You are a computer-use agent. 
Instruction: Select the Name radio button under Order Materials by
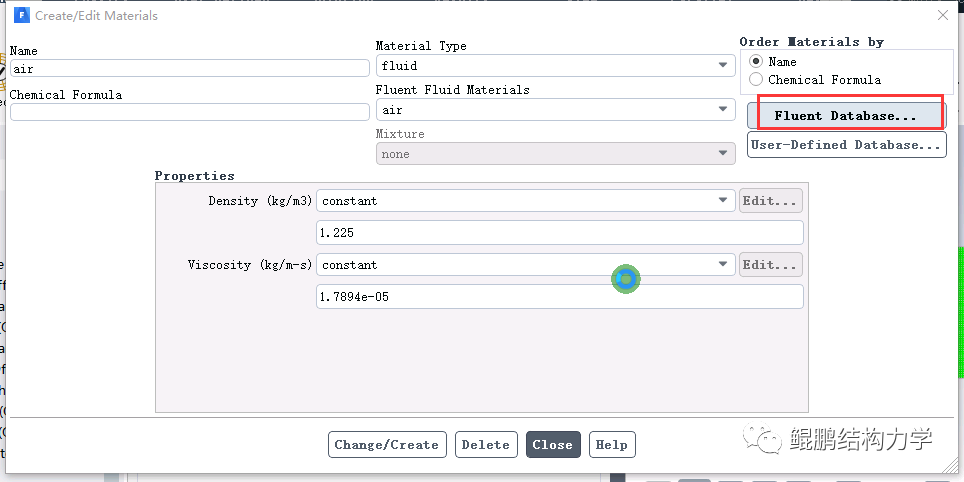756,61
